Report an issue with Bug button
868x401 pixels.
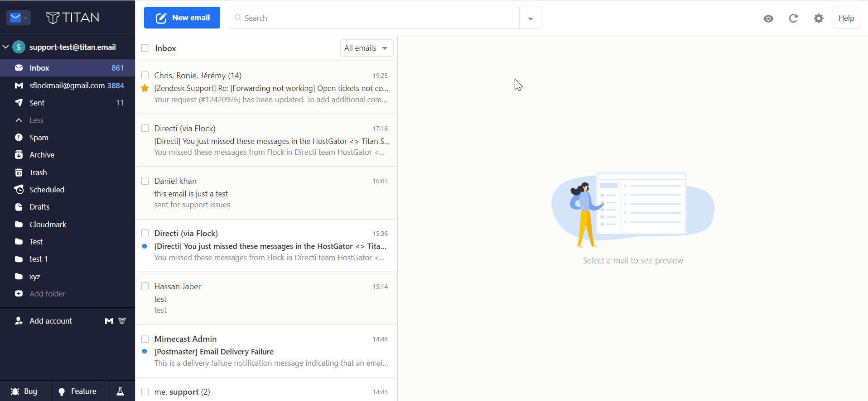25,391
